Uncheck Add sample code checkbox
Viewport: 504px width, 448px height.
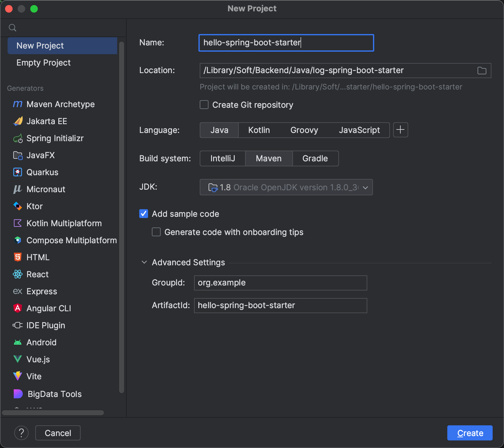pyautogui.click(x=144, y=214)
